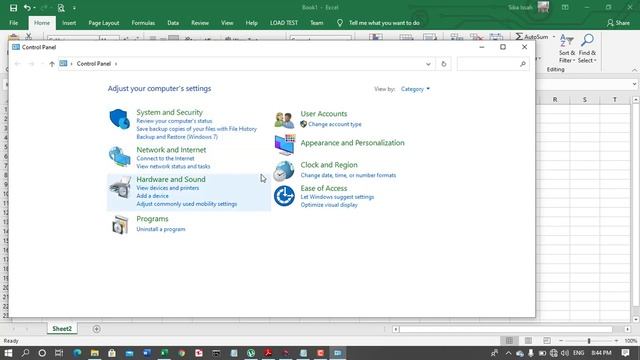Open the Network and Internet globe icon
Image resolution: width=640 pixels, height=360 pixels.
pos(120,156)
